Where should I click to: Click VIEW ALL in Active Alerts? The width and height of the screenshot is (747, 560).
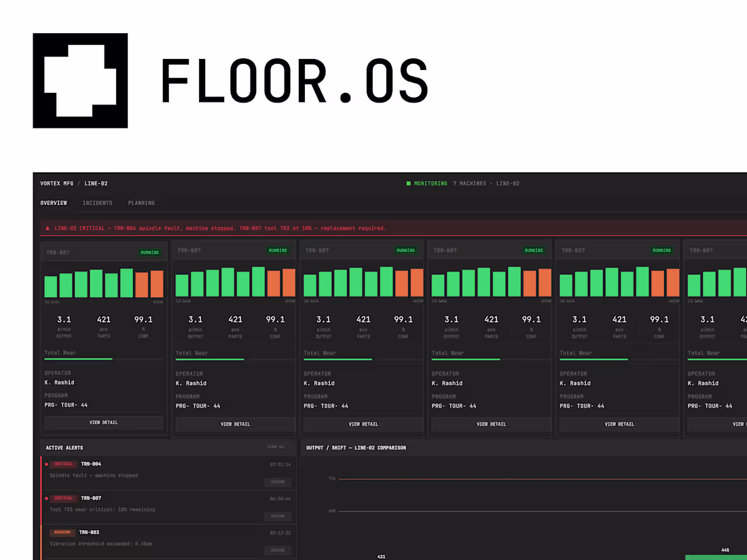click(276, 447)
